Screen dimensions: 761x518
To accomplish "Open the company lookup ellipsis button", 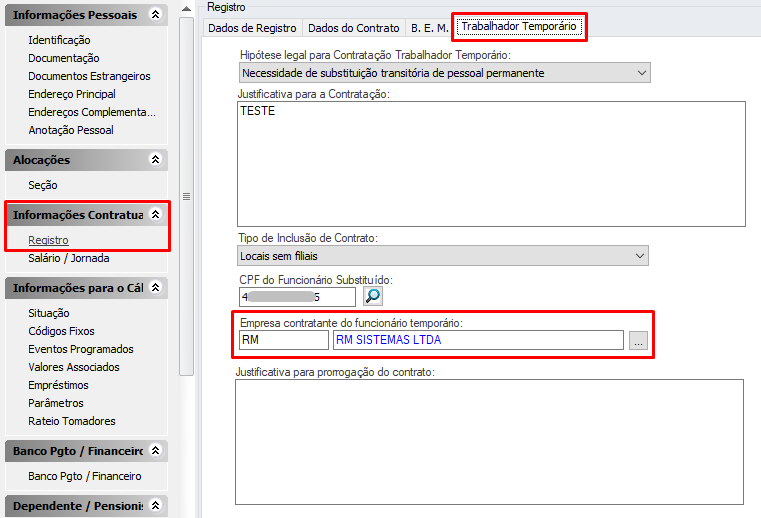I will pos(638,340).
